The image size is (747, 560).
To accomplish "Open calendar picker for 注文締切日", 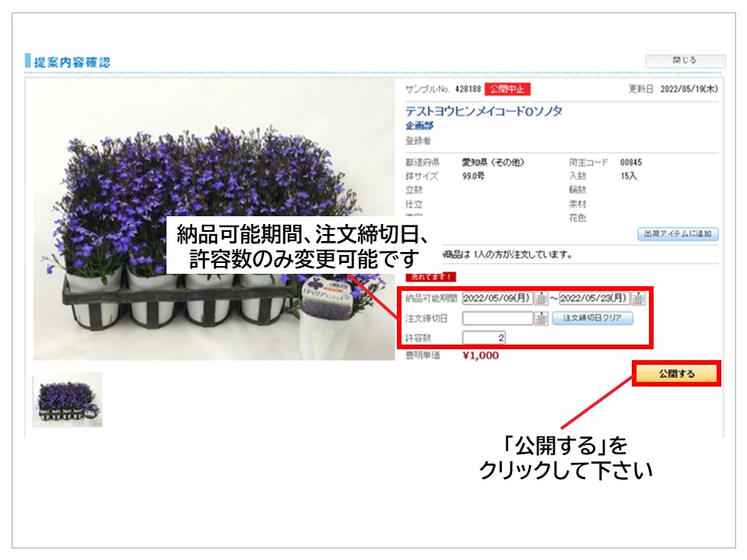I will pos(541,318).
